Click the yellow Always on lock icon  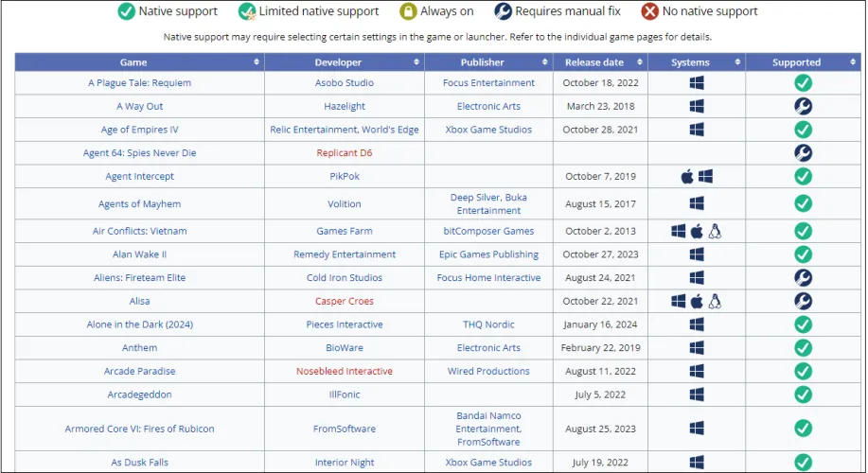tap(408, 11)
